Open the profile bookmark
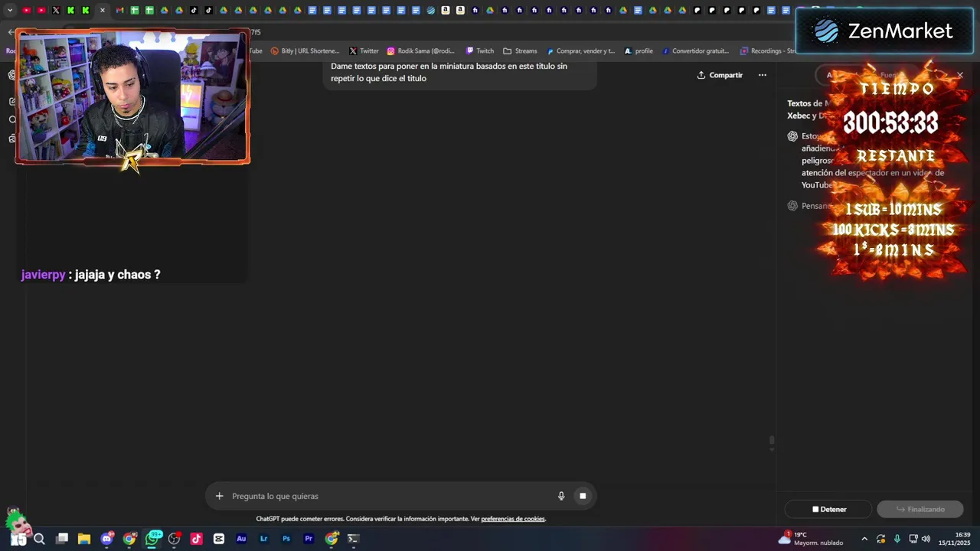The image size is (980, 551). [x=639, y=51]
